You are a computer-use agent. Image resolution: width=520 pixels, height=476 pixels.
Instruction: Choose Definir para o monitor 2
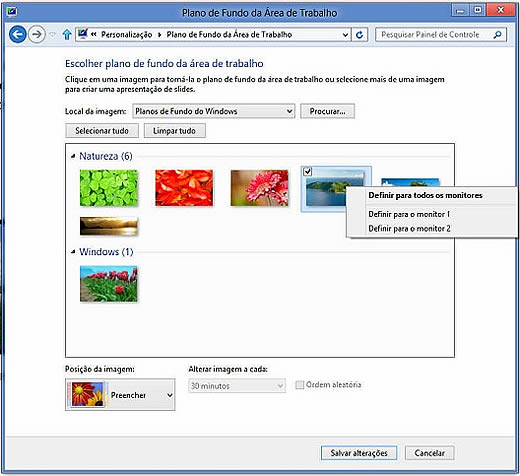409,228
